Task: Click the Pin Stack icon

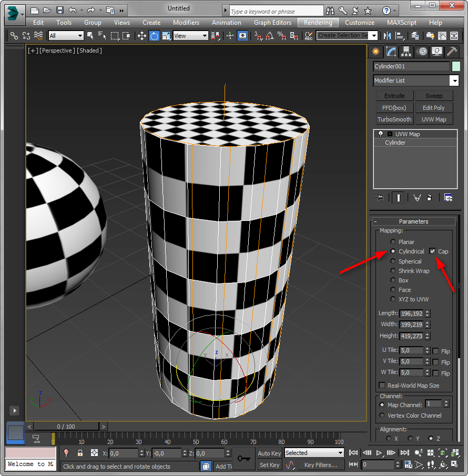Action: coord(380,198)
